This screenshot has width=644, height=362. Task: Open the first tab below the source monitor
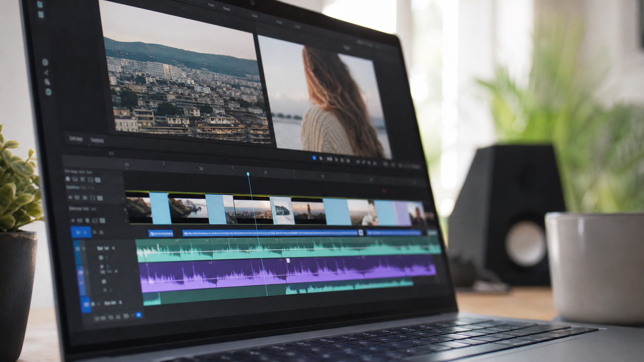tap(76, 139)
